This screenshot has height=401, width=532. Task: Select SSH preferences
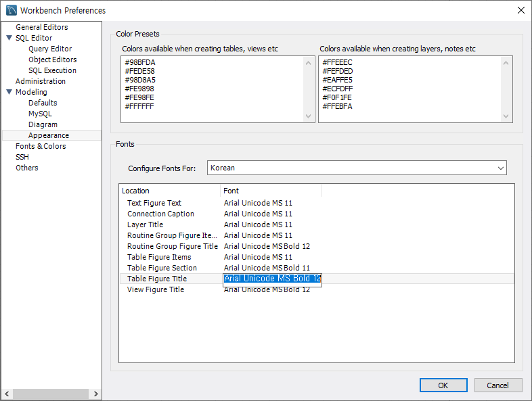[x=22, y=158]
